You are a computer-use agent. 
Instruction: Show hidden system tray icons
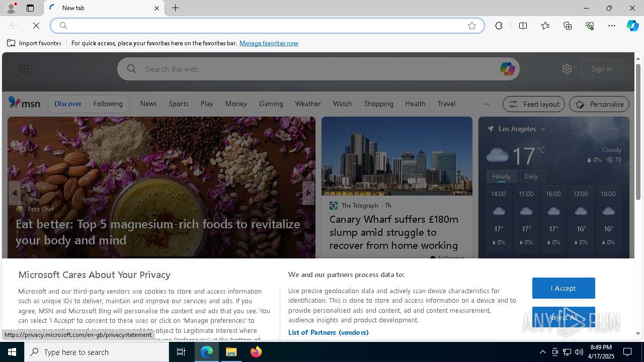(x=542, y=352)
